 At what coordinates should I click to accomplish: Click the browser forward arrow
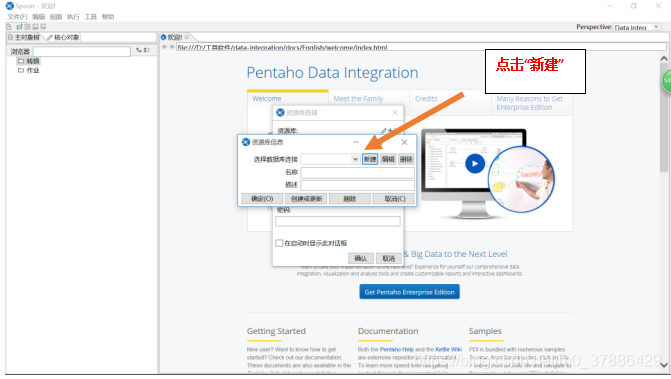click(172, 47)
